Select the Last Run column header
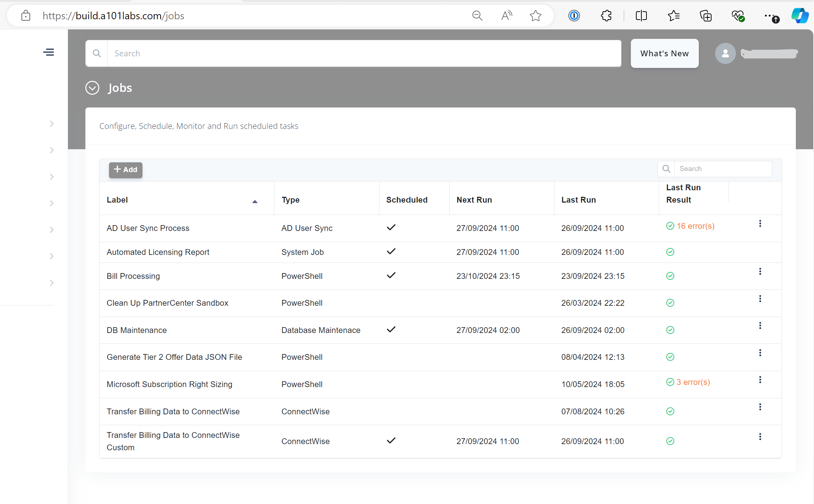The width and height of the screenshot is (814, 504). 579,199
